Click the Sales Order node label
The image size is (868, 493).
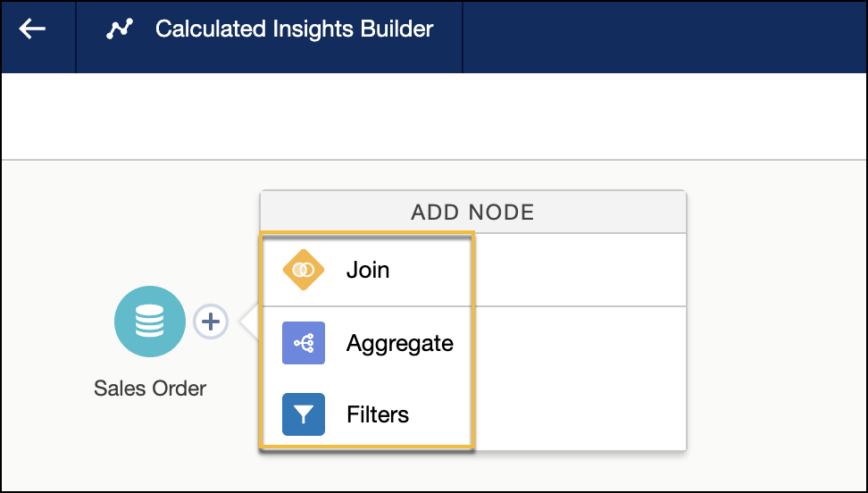pyautogui.click(x=150, y=389)
